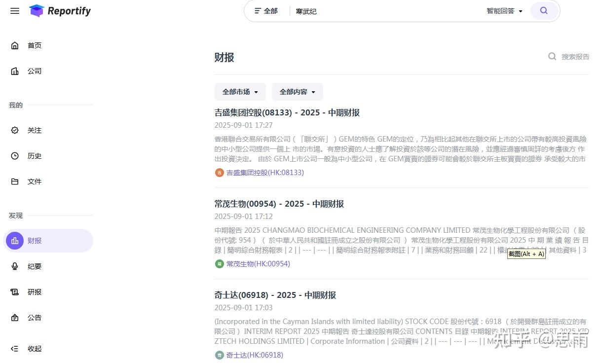
Task: Open the 关注 watchlist panel
Action: click(34, 130)
